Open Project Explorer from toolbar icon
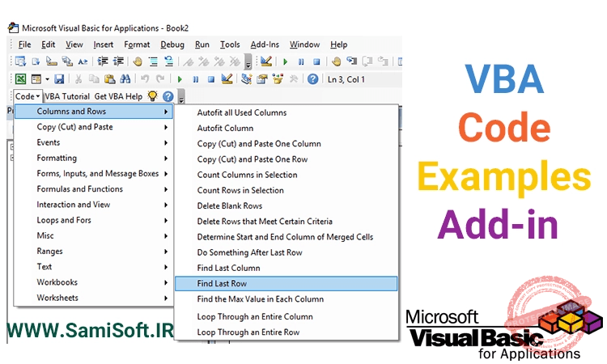Viewport: 607px width, 364px height. 246,79
